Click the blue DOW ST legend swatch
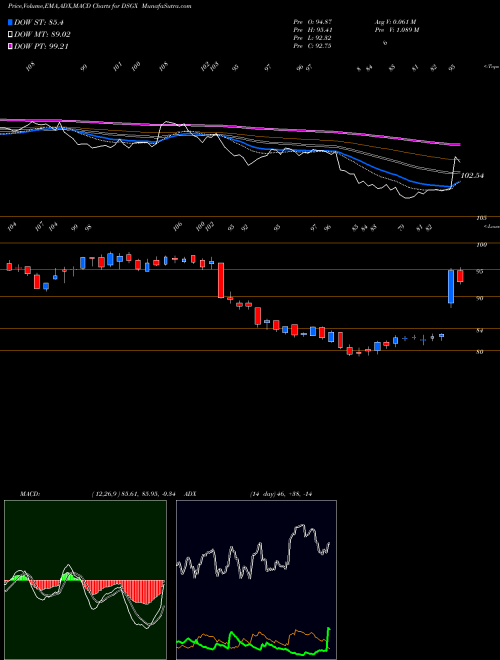 10,22
